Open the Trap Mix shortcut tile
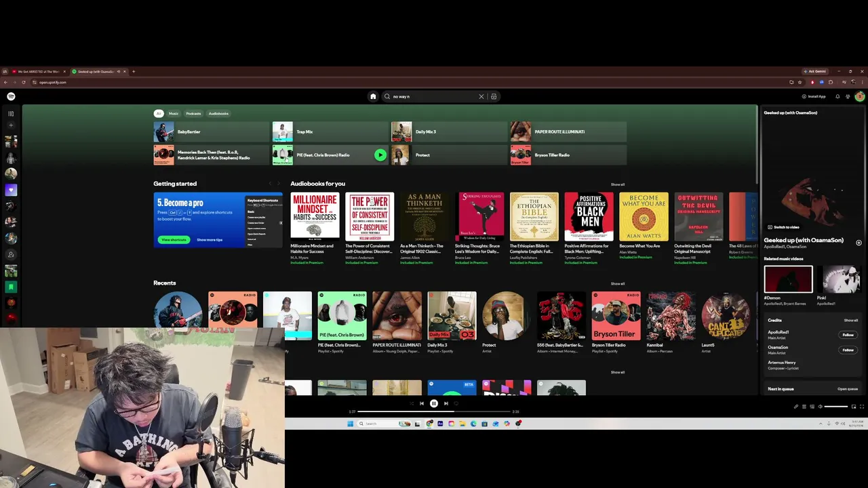Image resolution: width=868 pixels, height=488 pixels. [x=330, y=131]
